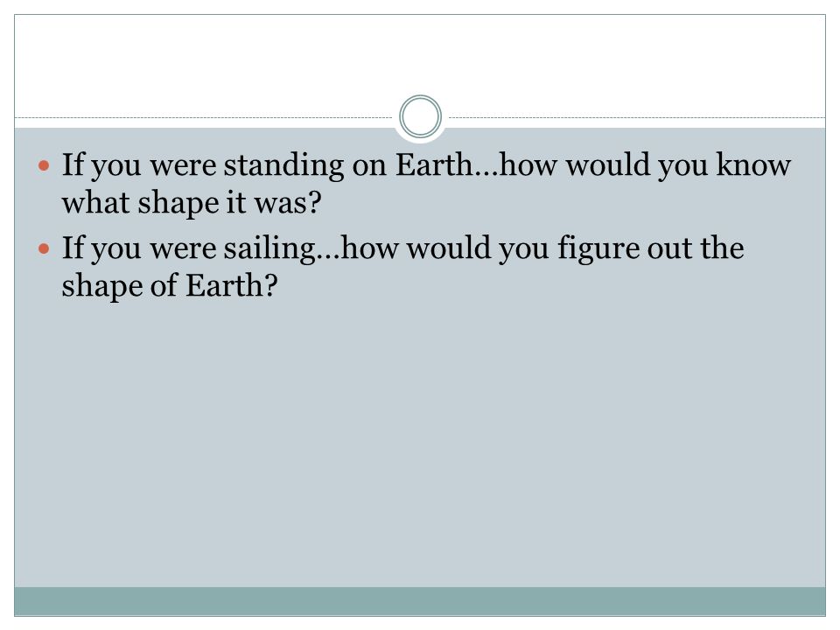The width and height of the screenshot is (840, 630).
Task: Click the word 'the' ending the third line
Action: [x=722, y=248]
